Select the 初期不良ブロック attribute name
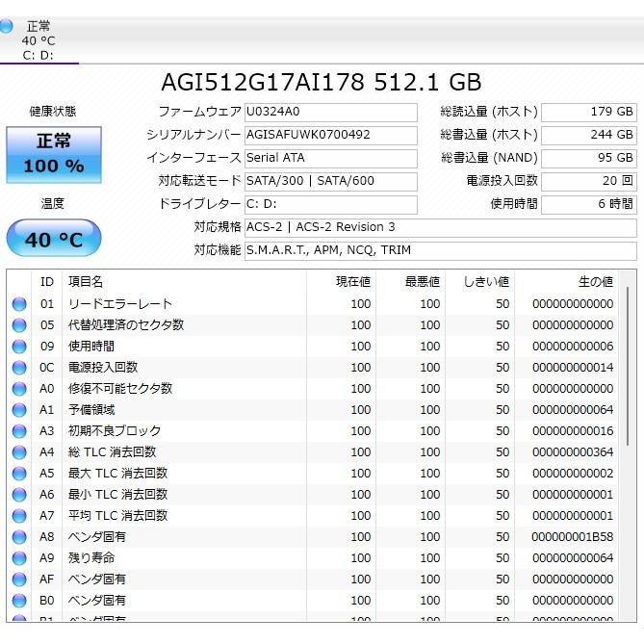644x644 pixels. 115,431
